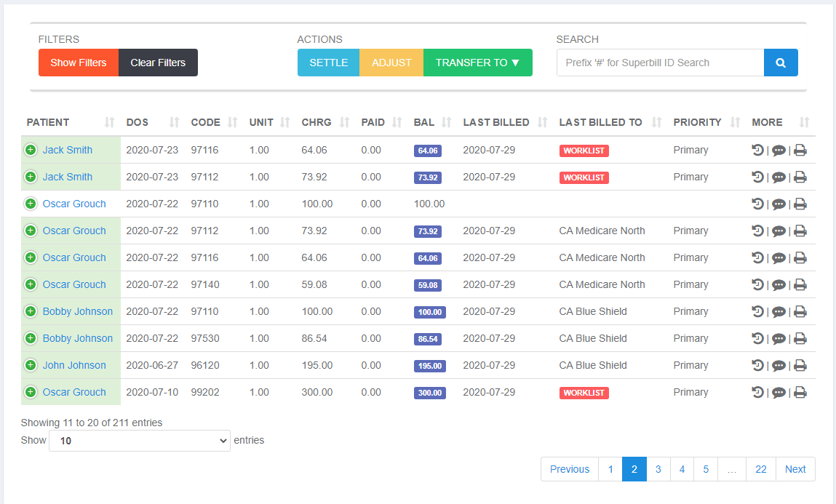836x504 pixels.
Task: Open comments for Oscar Grouch 97116 row
Action: [779, 258]
